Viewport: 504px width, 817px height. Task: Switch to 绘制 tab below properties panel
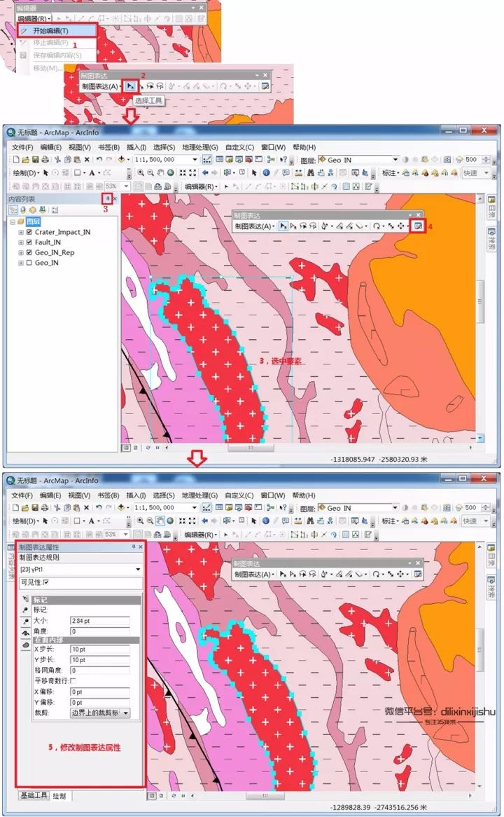pos(59,796)
